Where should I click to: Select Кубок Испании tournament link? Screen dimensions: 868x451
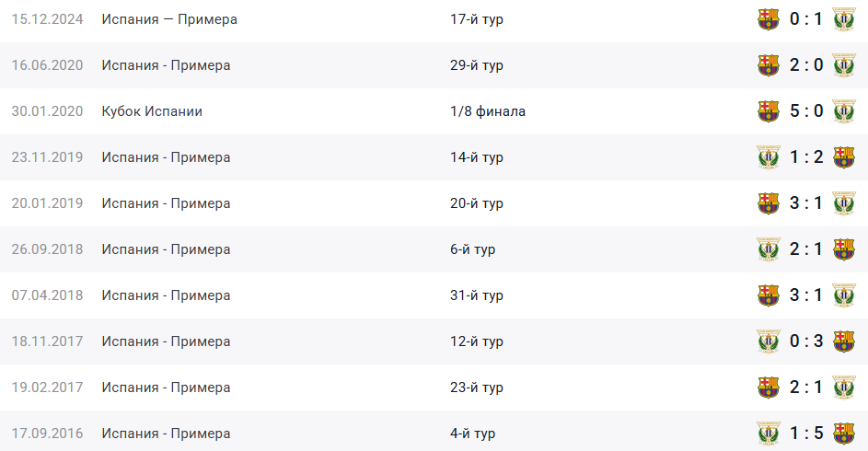152,111
